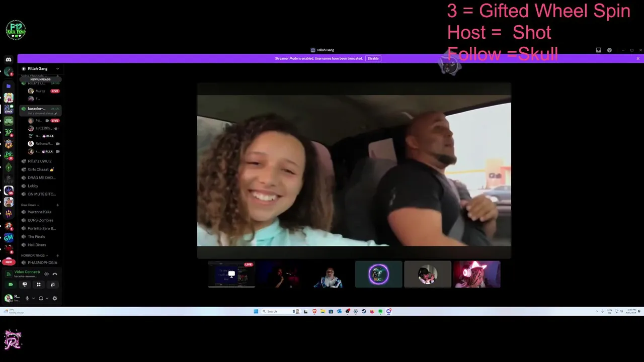
Task: Dismiss the Streamer Mode banner
Action: (638, 58)
